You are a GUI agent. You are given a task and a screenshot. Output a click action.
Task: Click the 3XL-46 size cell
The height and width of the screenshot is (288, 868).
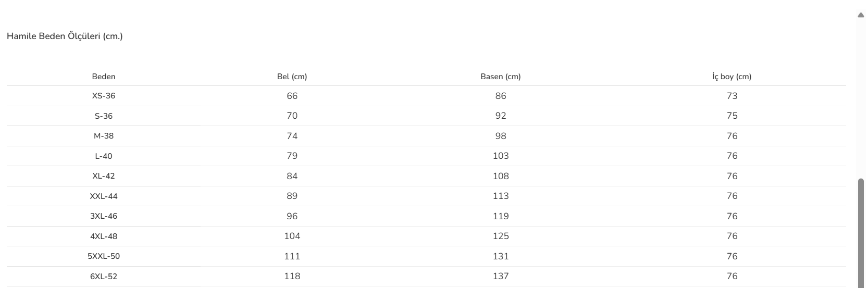(x=104, y=216)
